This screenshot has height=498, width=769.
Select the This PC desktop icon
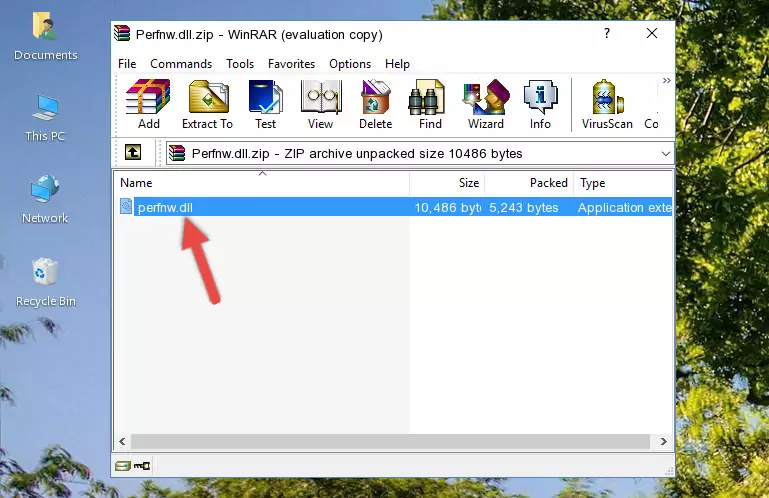point(45,118)
